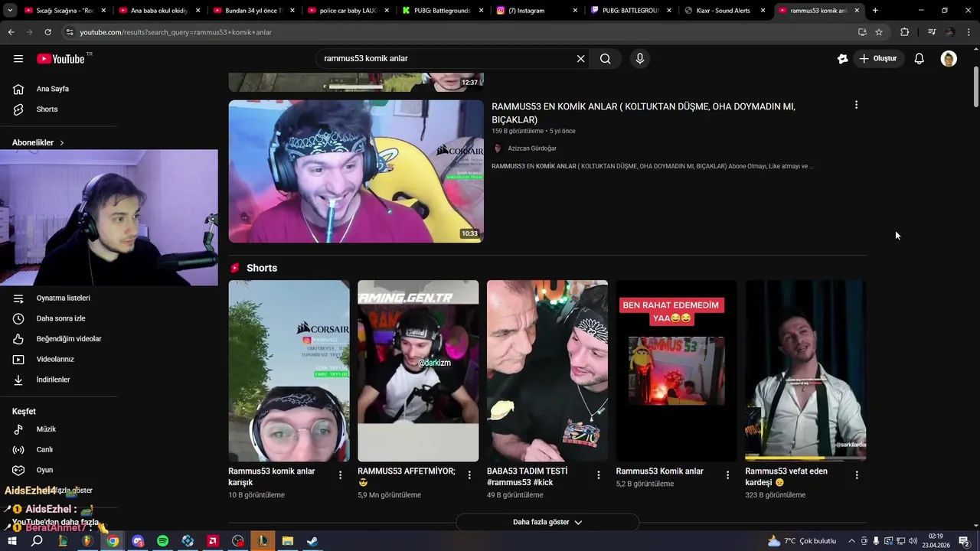
Task: Open options for RAMMUS53 AFFETMİYOR short
Action: tap(469, 475)
